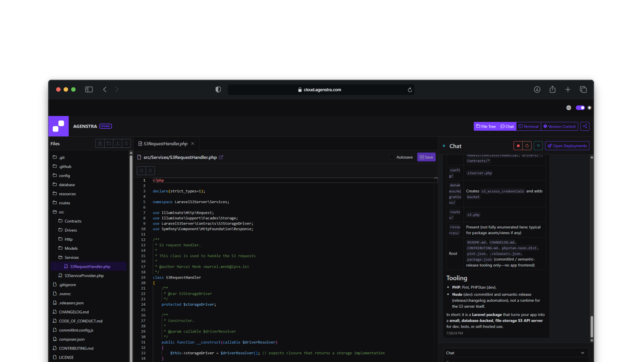Toggle the dark/light theme switch
Viewport: 644px width, 362px height.
click(x=580, y=108)
